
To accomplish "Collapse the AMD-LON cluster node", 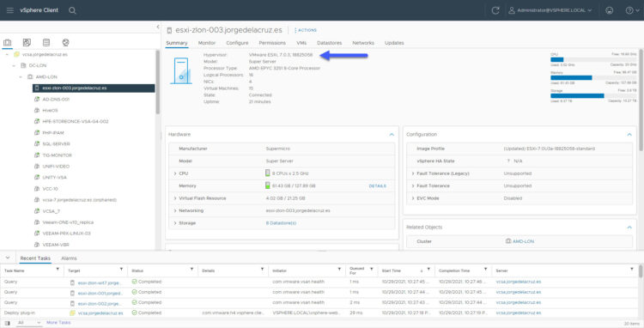I will pyautogui.click(x=21, y=76).
